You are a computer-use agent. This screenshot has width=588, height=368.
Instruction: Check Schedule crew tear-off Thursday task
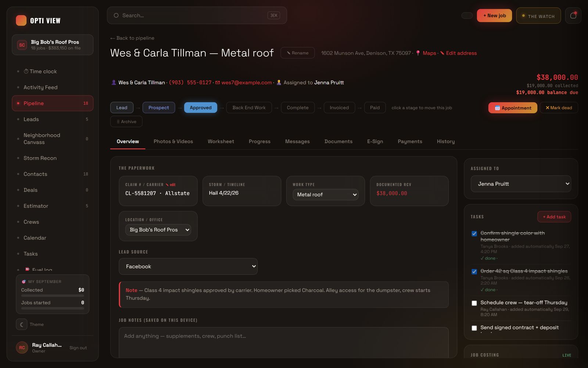pos(474,303)
